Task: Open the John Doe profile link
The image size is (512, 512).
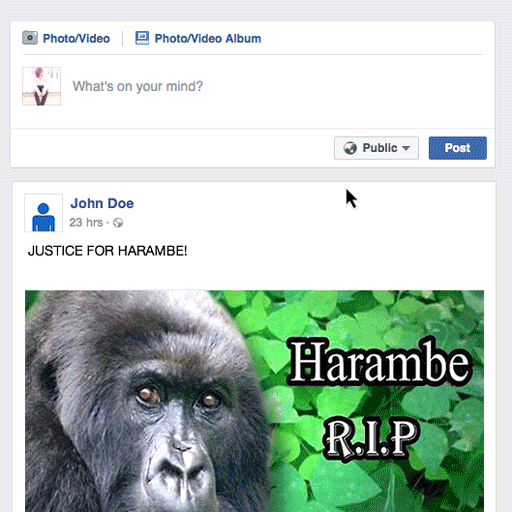Action: pos(102,203)
